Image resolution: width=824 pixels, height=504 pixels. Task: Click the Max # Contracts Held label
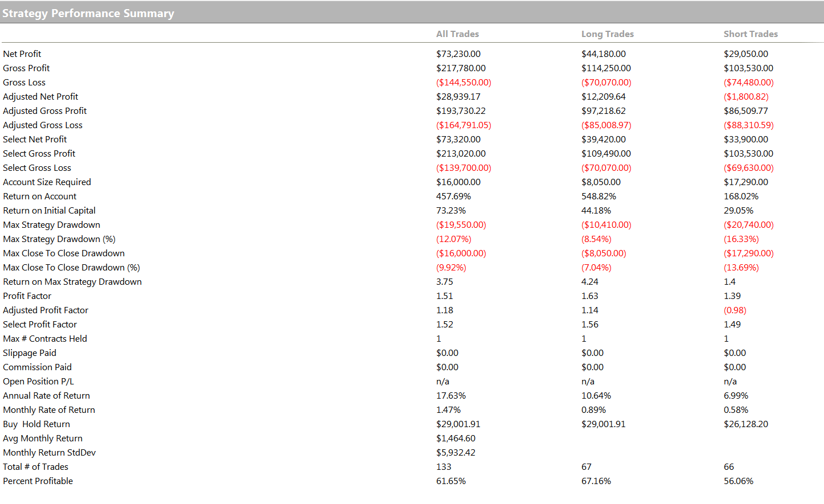pos(45,339)
